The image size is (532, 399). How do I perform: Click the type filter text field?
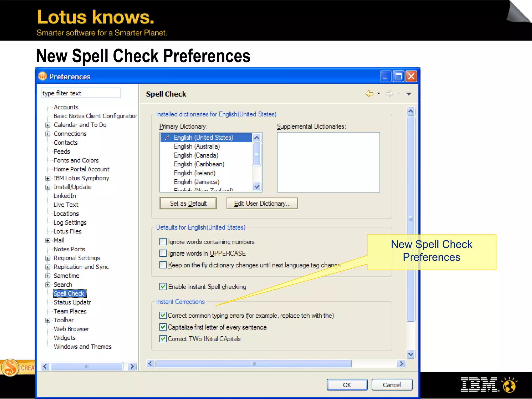click(x=81, y=93)
